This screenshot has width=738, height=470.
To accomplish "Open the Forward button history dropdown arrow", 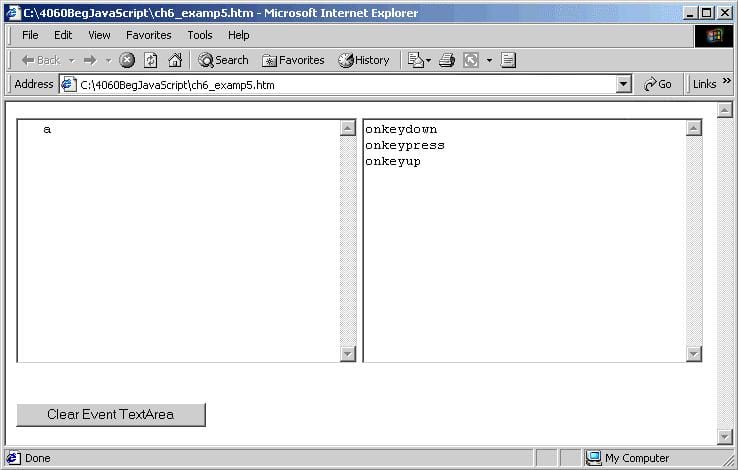I will (108, 60).
